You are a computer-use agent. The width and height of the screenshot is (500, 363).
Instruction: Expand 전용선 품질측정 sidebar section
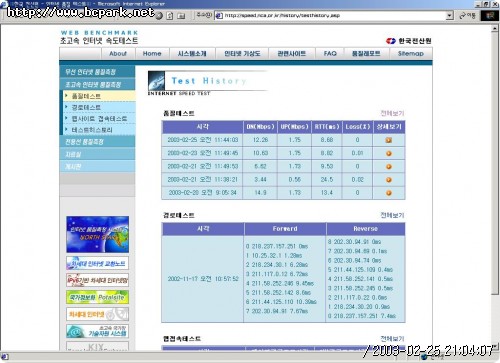click(x=97, y=142)
